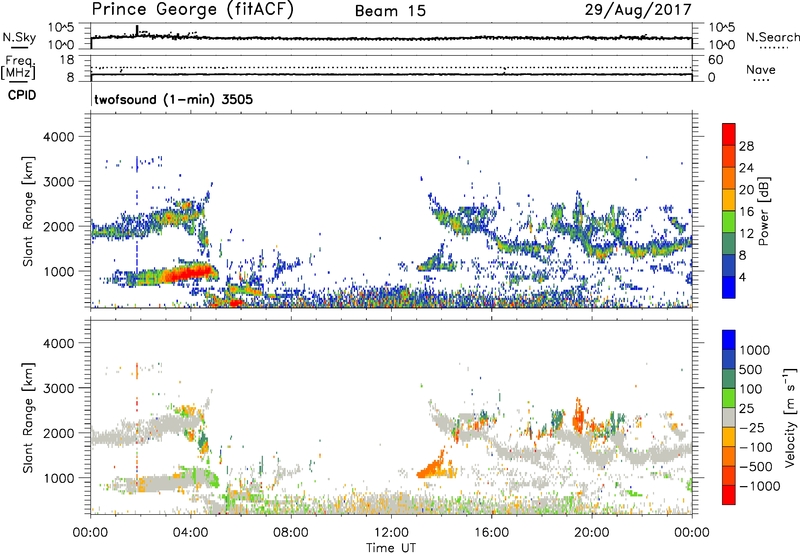
Task: Click the '16:00' time axis tick label
Action: coord(491,533)
